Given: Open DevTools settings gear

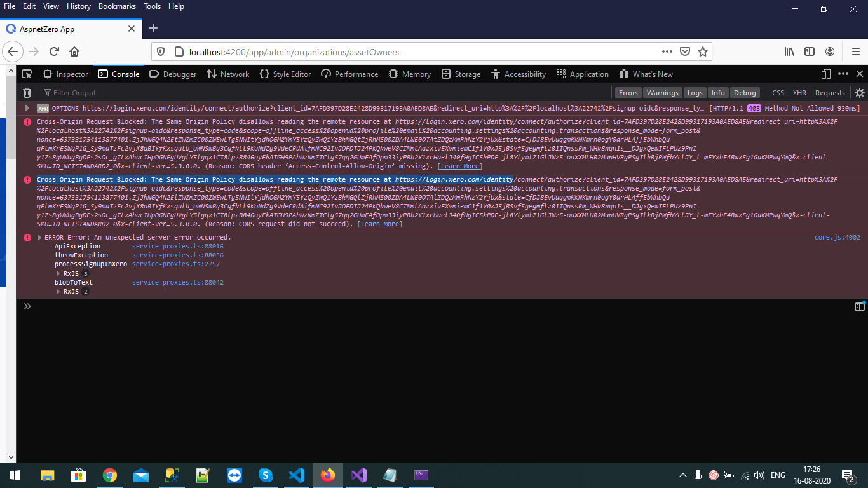Looking at the screenshot, I should 860,93.
